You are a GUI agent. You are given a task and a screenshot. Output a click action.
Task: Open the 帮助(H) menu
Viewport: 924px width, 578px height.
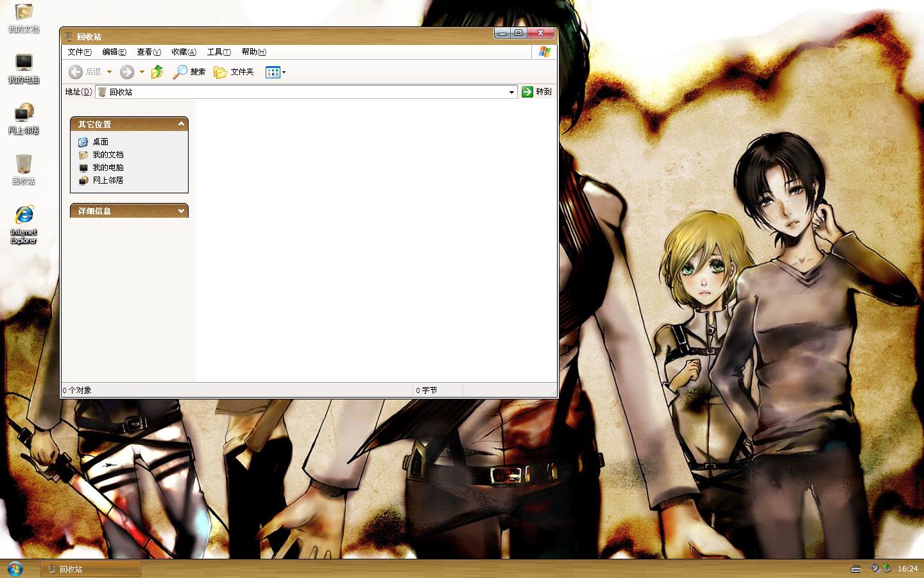(253, 52)
